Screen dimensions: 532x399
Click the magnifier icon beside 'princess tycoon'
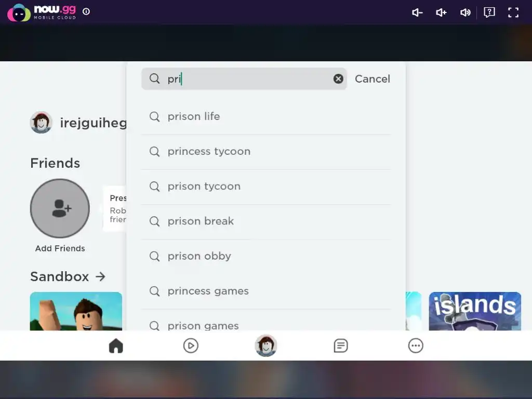tap(154, 151)
